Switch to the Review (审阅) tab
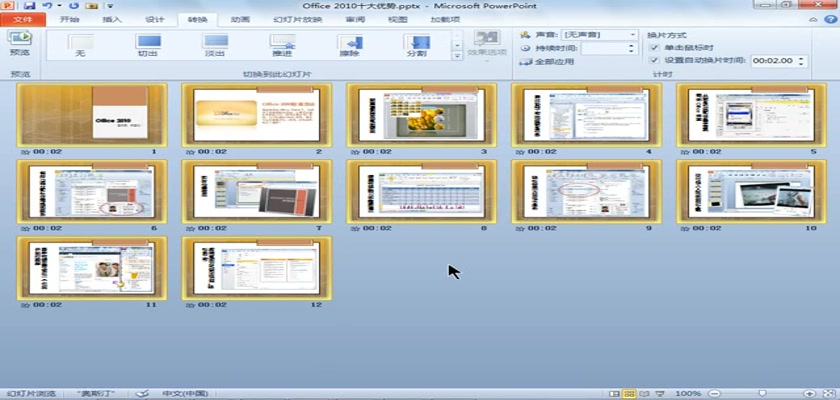This screenshot has width=840, height=400. [355, 20]
